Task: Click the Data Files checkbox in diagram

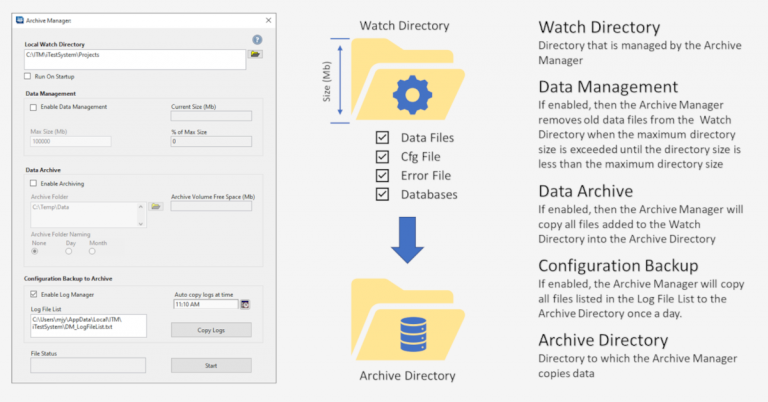Action: 383,138
